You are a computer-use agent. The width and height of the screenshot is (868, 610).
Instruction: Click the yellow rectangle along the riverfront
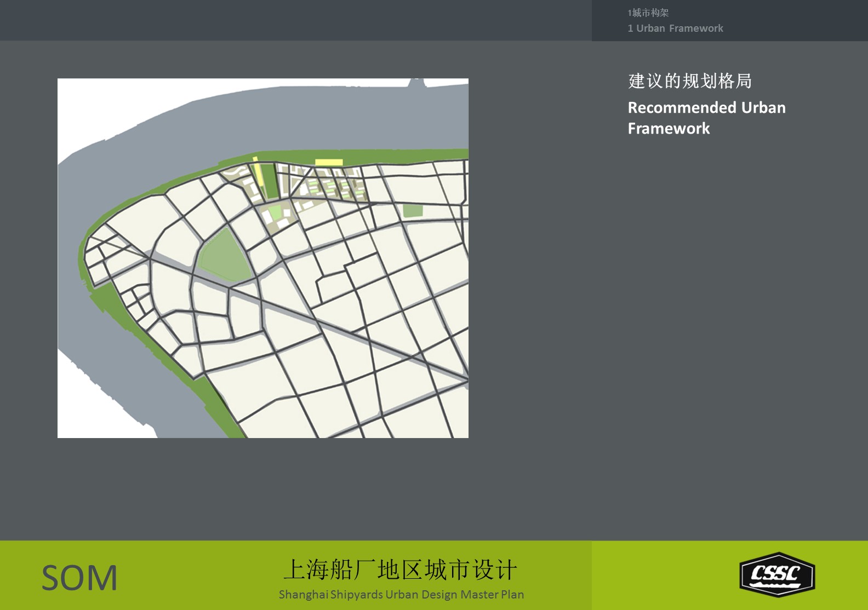(x=329, y=163)
